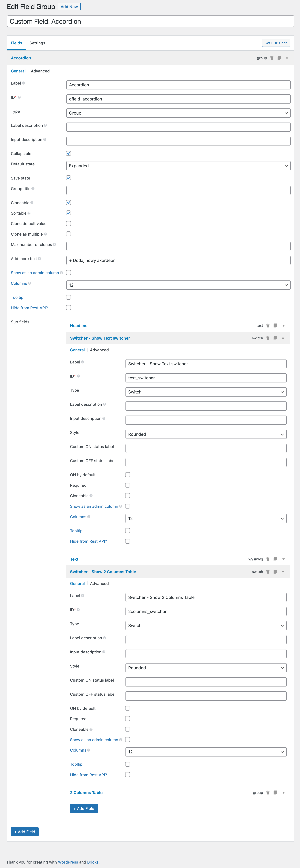Duplicate the Accordion group field
Screen dimensions: 300x868
point(279,58)
